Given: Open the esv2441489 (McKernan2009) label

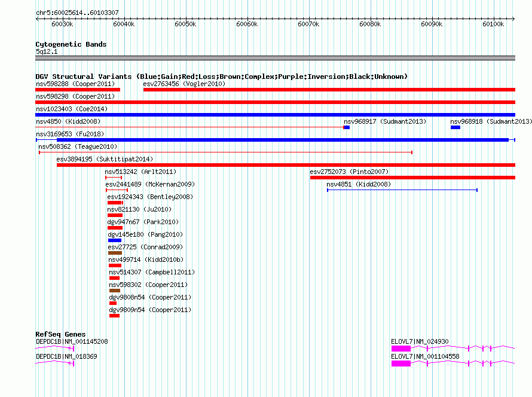Looking at the screenshot, I should point(150,184).
